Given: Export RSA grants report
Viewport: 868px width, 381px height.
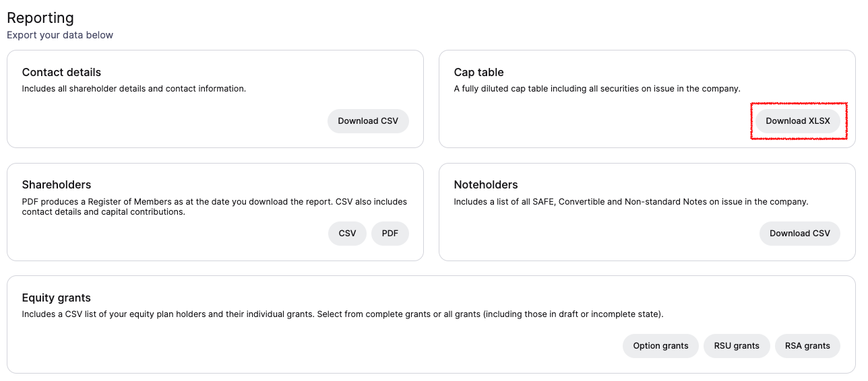Looking at the screenshot, I should (x=807, y=346).
